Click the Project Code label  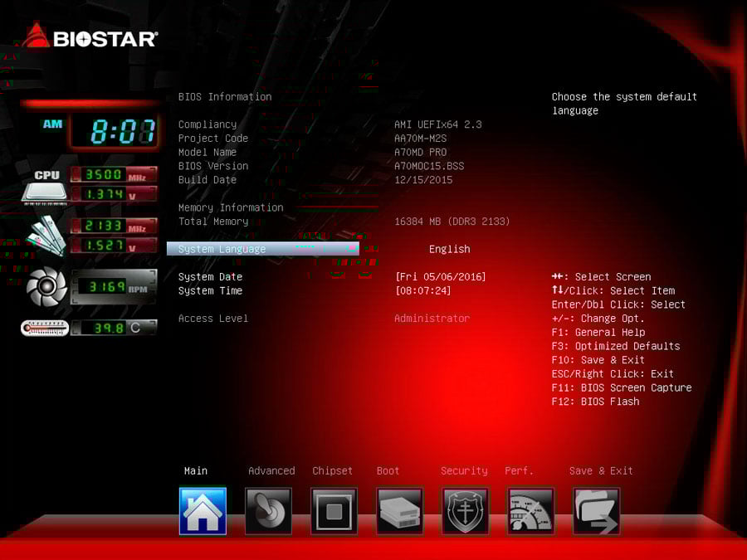[213, 138]
